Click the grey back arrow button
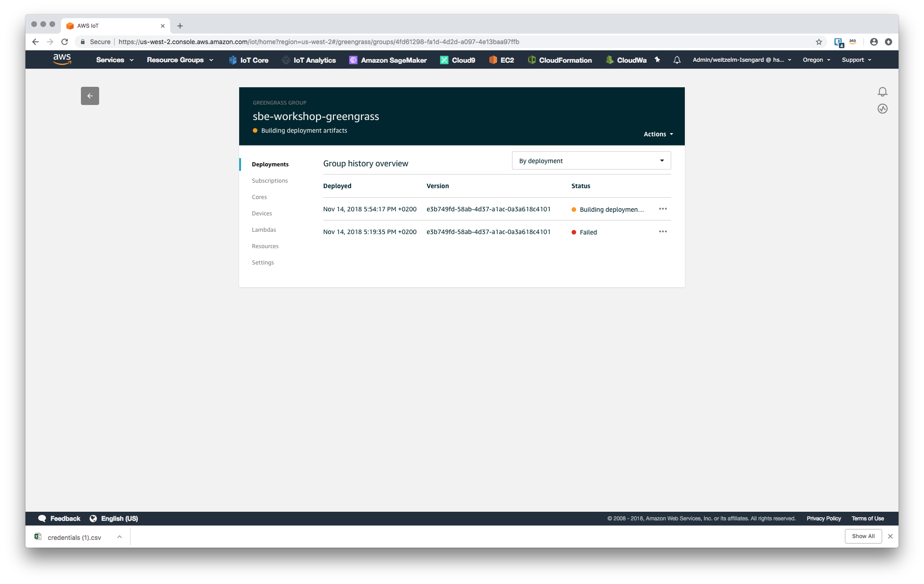This screenshot has height=584, width=924. click(x=90, y=96)
